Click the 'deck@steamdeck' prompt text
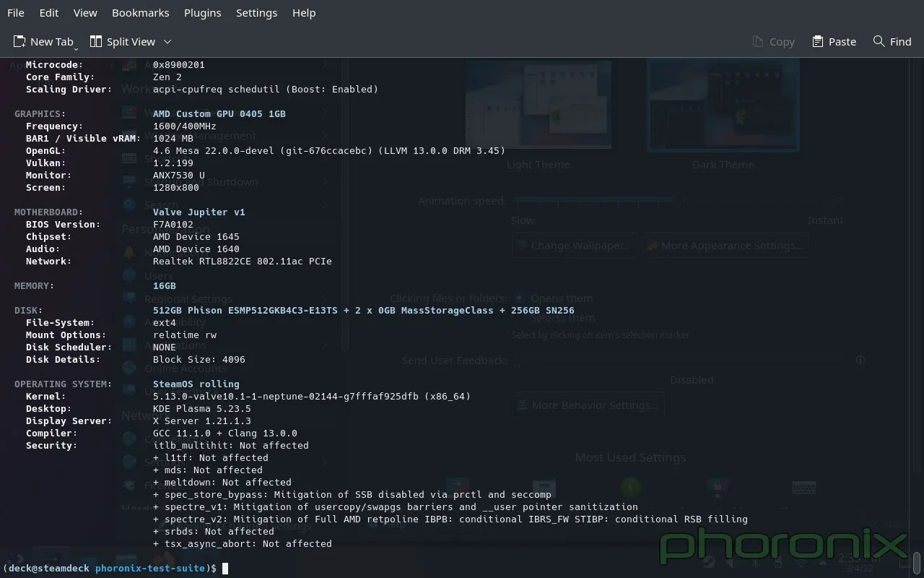 click(x=49, y=569)
